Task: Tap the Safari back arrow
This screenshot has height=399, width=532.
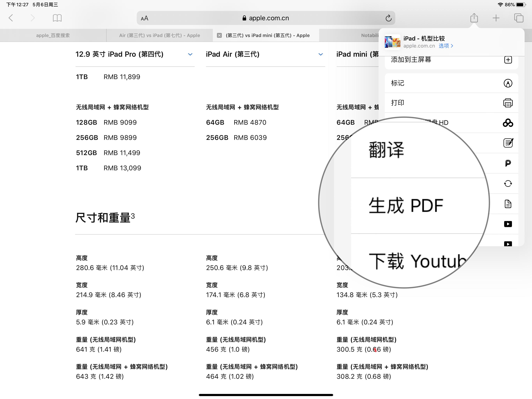Action: (11, 18)
